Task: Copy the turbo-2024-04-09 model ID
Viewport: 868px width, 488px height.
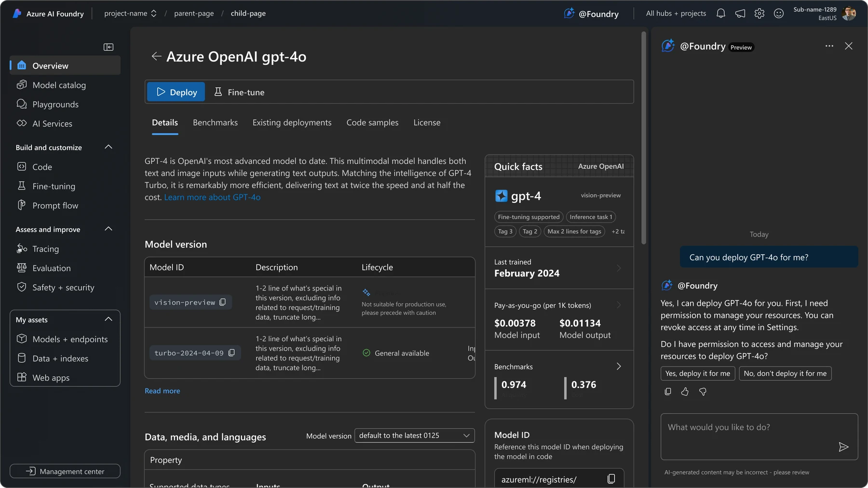Action: (x=231, y=353)
